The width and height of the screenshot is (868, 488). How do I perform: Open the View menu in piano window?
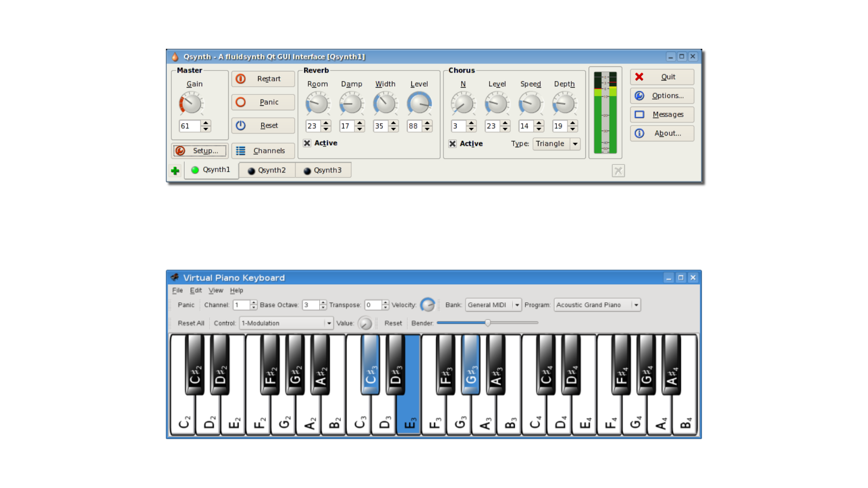[x=216, y=291]
